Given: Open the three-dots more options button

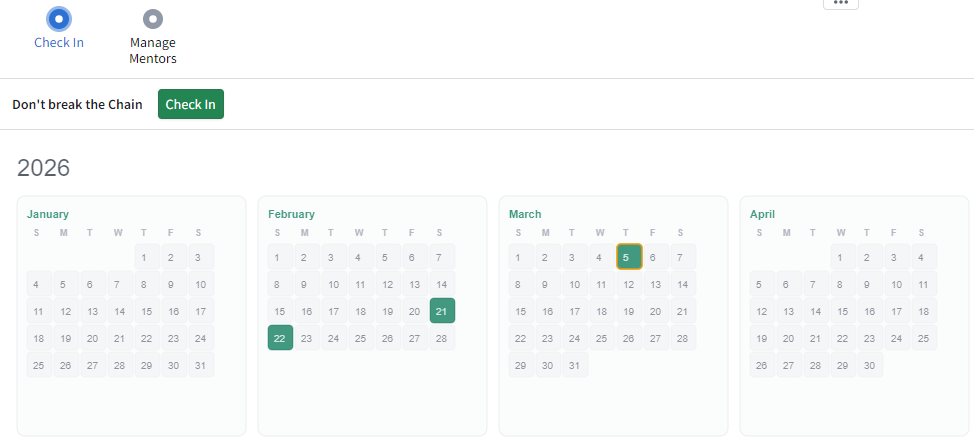Looking at the screenshot, I should [x=840, y=3].
